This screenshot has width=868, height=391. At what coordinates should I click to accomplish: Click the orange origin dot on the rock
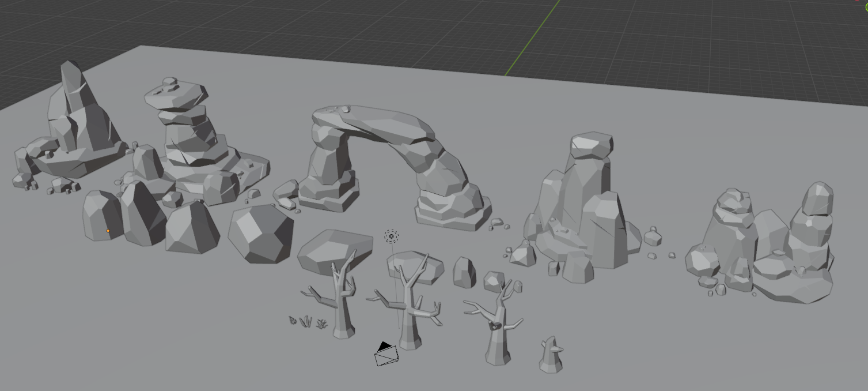pos(108,231)
